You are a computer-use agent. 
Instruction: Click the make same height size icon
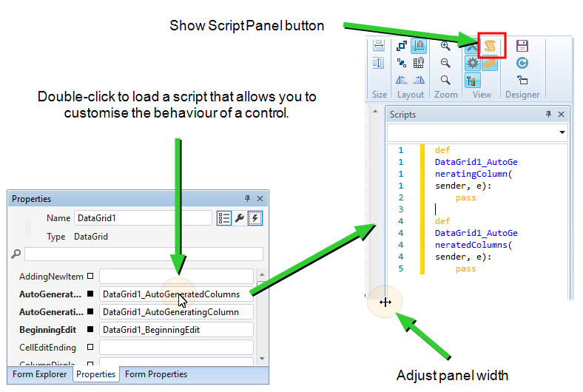(379, 63)
